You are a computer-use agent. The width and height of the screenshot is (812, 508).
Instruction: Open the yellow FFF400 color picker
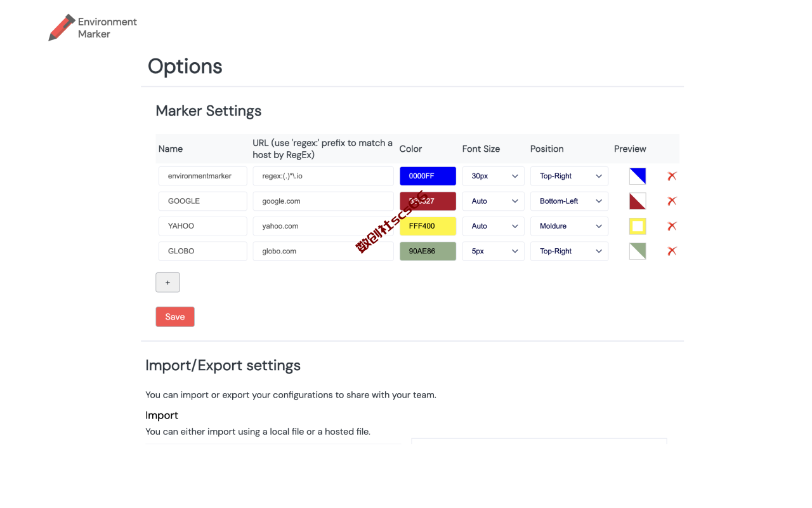(428, 226)
